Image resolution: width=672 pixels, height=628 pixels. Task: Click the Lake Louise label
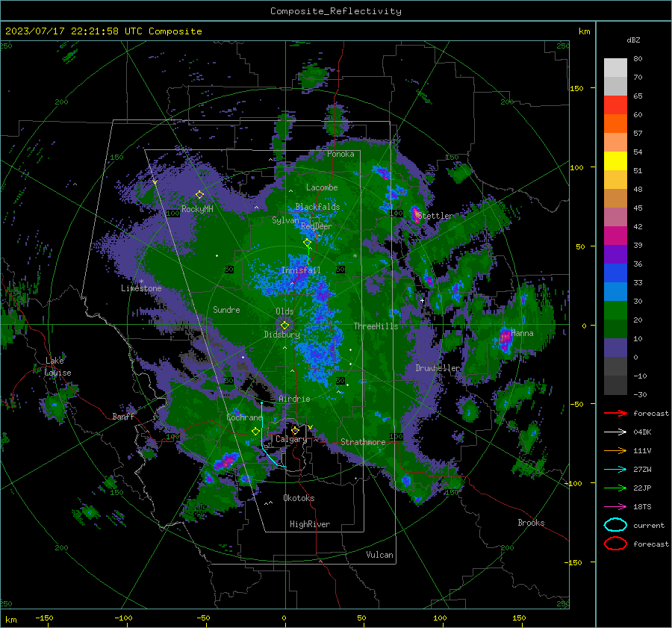57,367
